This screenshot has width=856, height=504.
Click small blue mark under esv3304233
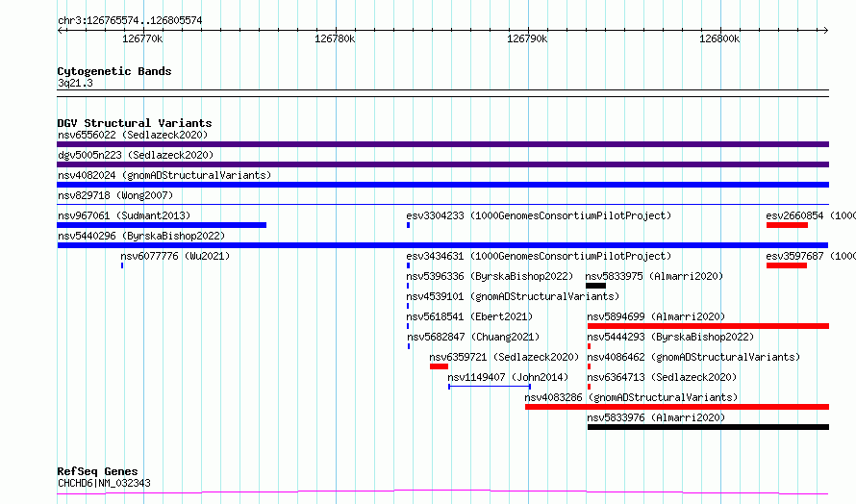(x=409, y=225)
